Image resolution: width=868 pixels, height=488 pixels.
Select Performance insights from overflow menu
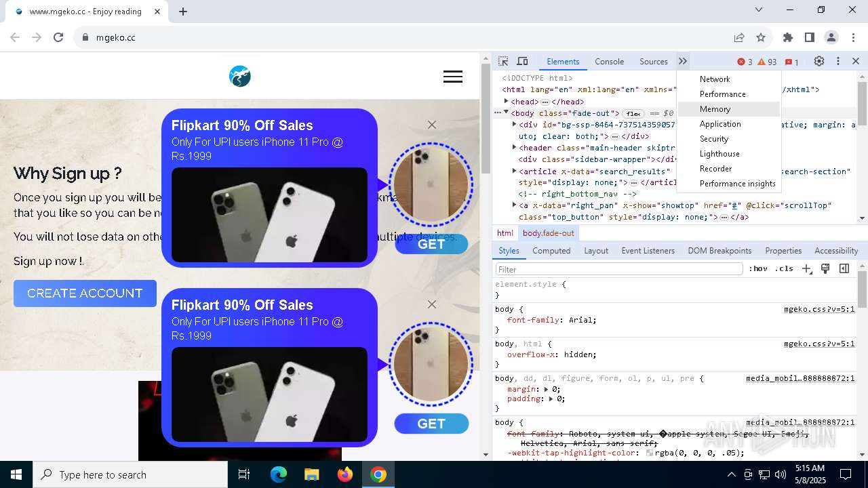click(x=729, y=184)
